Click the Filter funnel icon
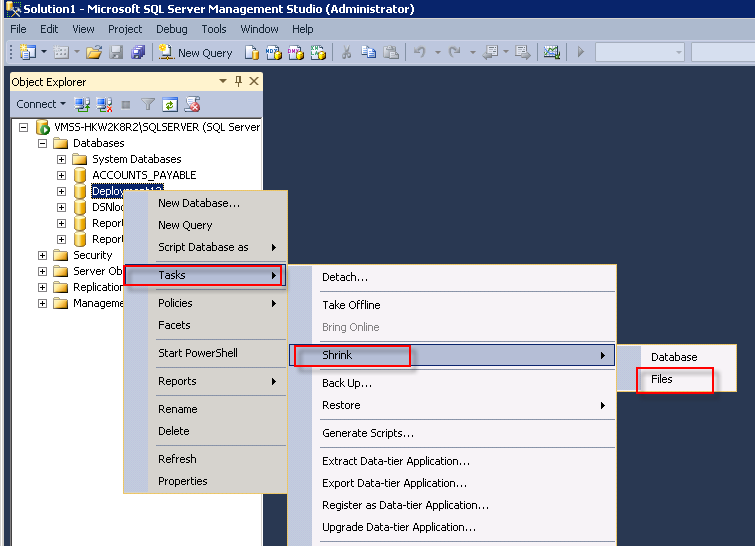Viewport: 755px width, 546px height. tap(148, 104)
